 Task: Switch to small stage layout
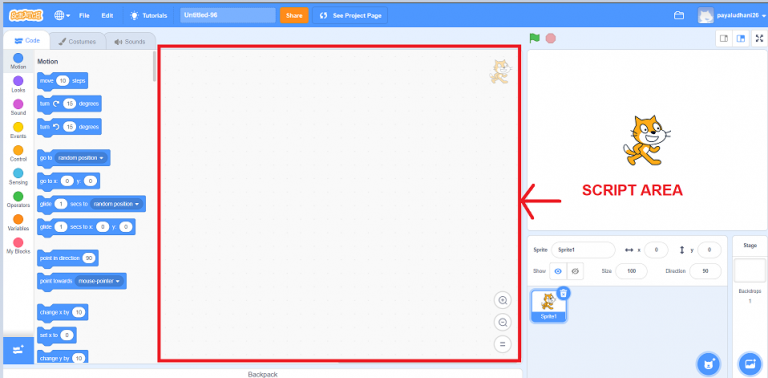(724, 38)
